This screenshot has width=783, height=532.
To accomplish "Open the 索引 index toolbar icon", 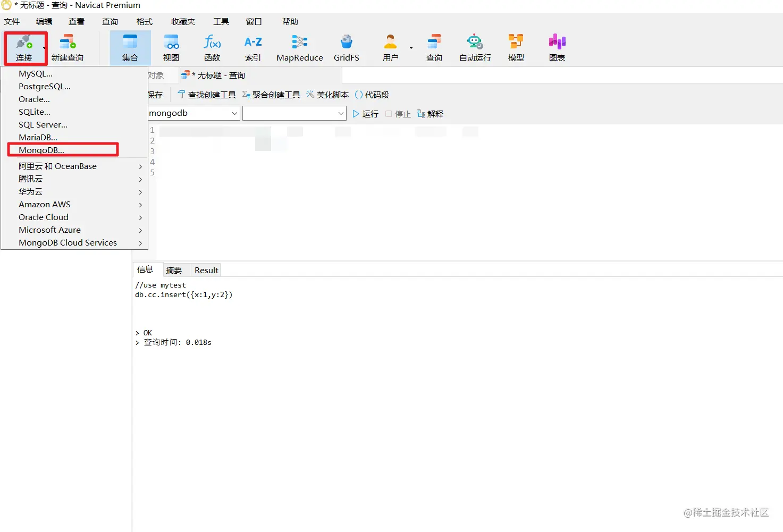I will 253,48.
